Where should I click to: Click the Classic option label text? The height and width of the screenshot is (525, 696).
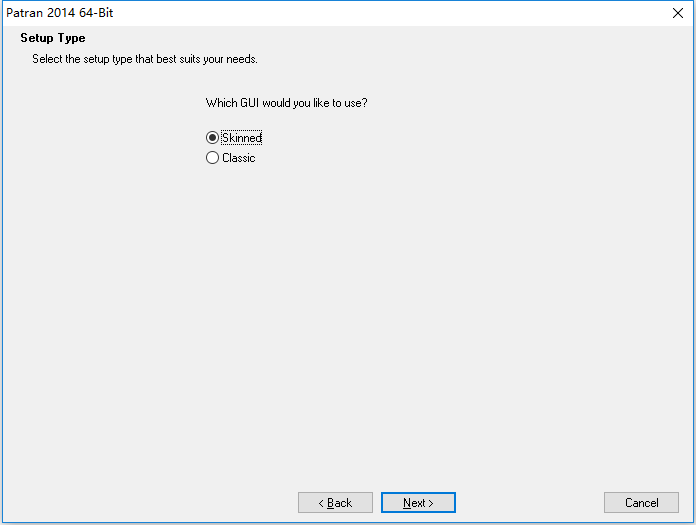239,158
